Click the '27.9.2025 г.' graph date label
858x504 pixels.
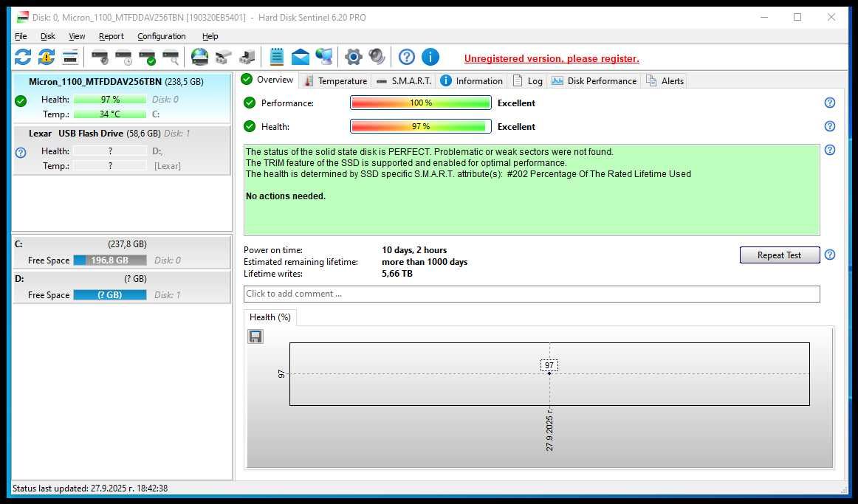pyautogui.click(x=549, y=429)
